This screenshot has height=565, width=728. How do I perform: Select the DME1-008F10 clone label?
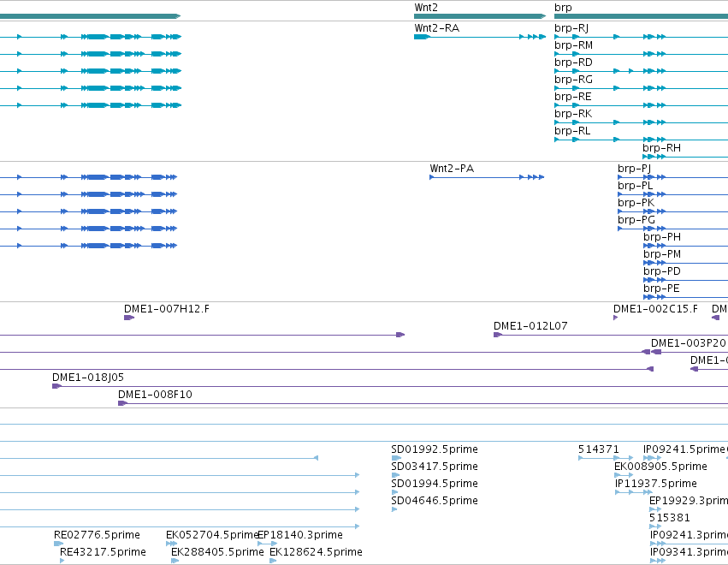155,395
